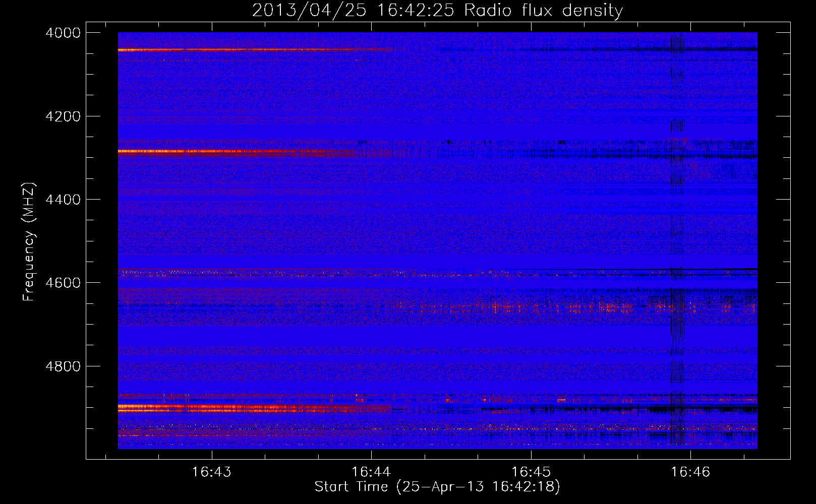Click the '16:43' time axis label

tap(212, 472)
